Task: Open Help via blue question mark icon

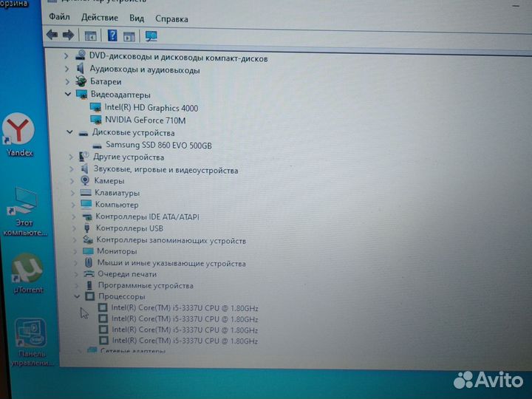Action: point(112,35)
